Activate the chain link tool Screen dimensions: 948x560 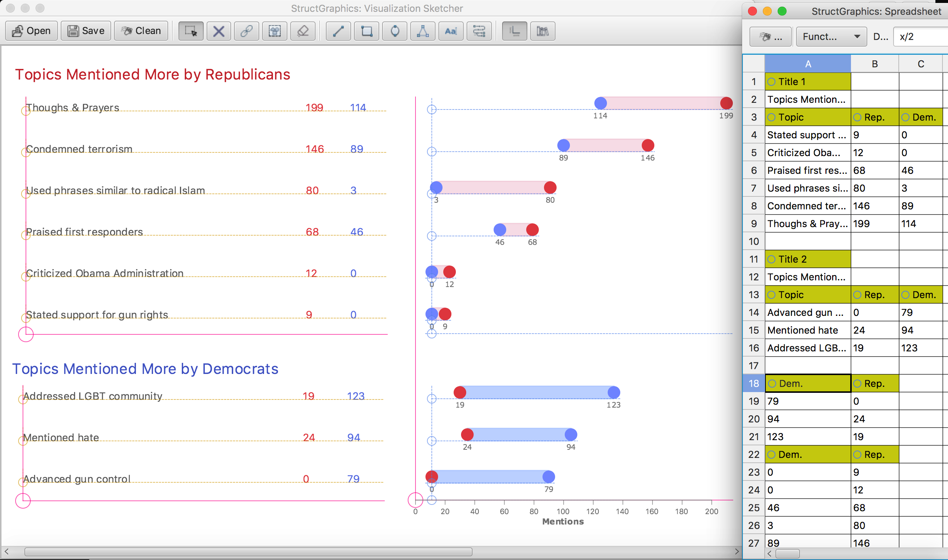click(x=247, y=31)
